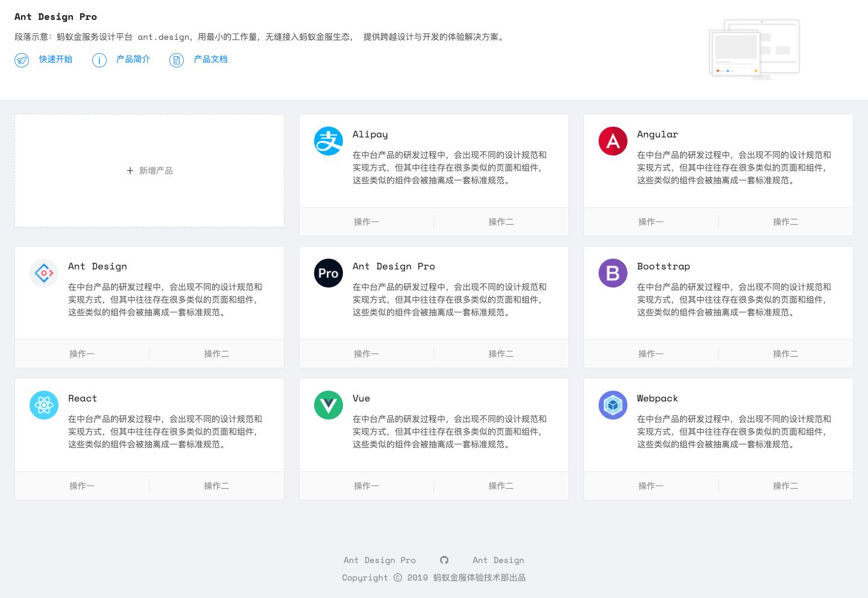Click 操作二 on the Ant Design Pro card

(x=502, y=354)
